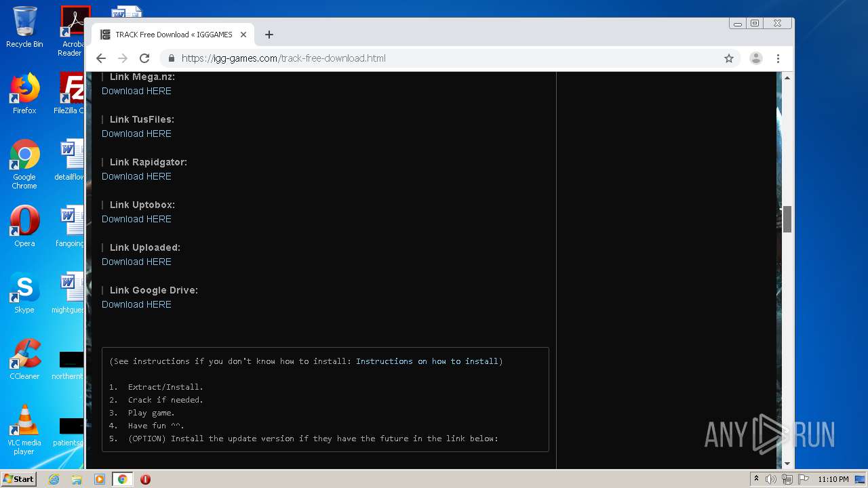The height and width of the screenshot is (488, 868).
Task: Open the Opera taskbar icon
Action: 145,479
